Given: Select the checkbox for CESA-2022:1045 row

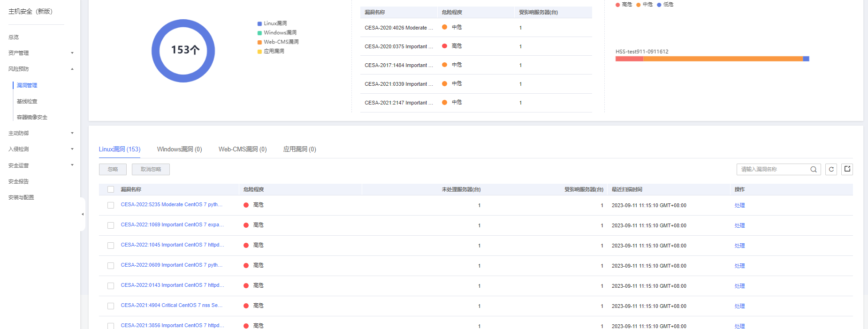Looking at the screenshot, I should pyautogui.click(x=111, y=246).
